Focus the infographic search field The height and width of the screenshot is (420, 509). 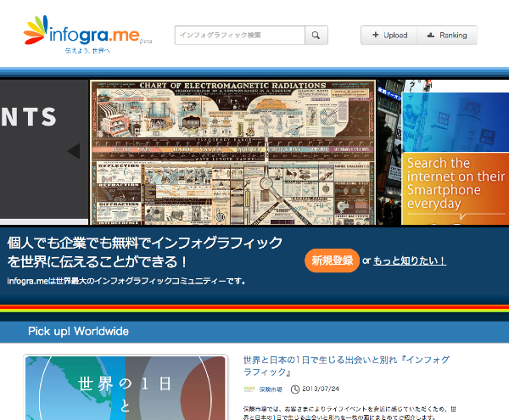[x=240, y=35]
